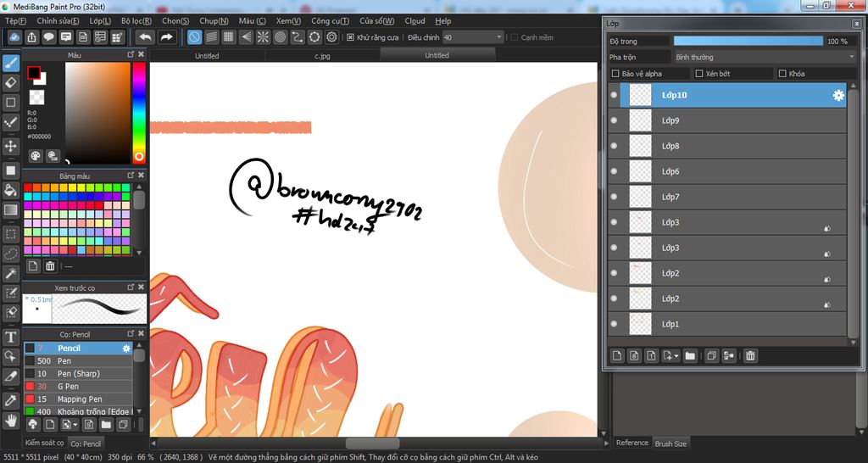Image resolution: width=868 pixels, height=463 pixels.
Task: Select the Eraser tool
Action: 10,83
